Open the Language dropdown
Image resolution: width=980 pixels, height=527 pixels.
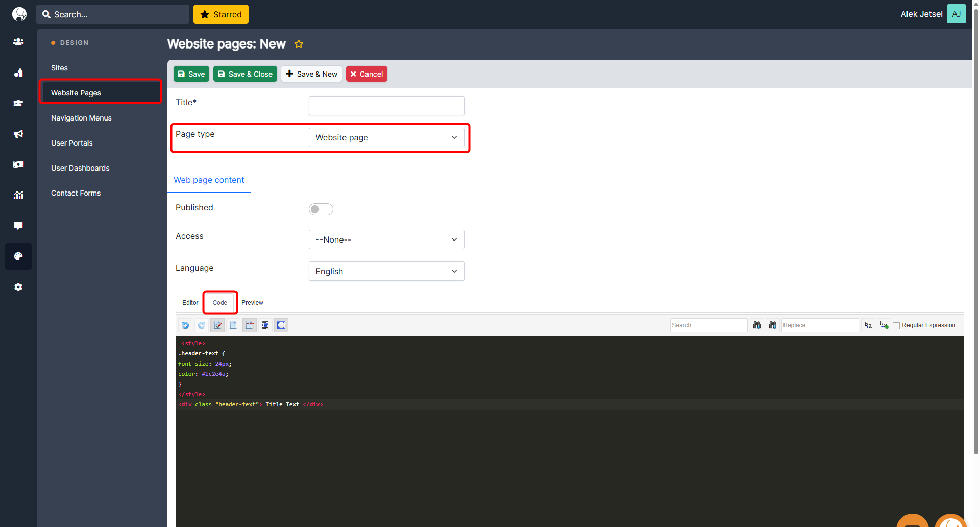[x=387, y=271]
